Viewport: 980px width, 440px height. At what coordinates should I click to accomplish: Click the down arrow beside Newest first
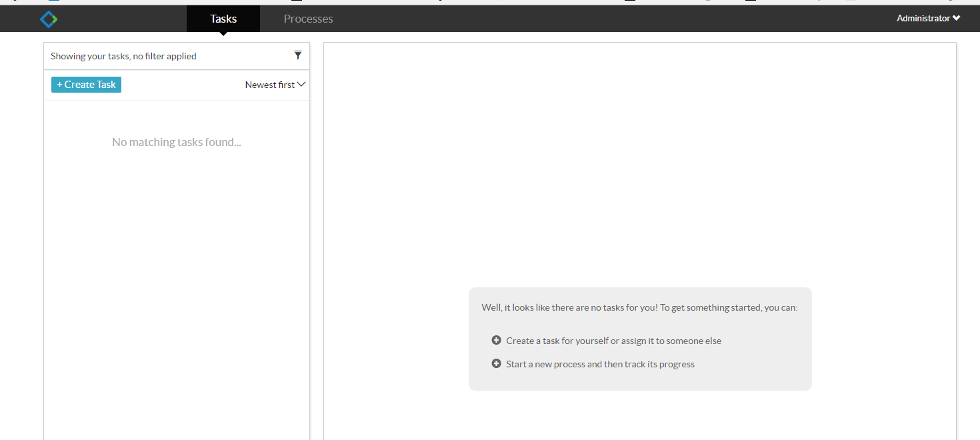tap(301, 85)
